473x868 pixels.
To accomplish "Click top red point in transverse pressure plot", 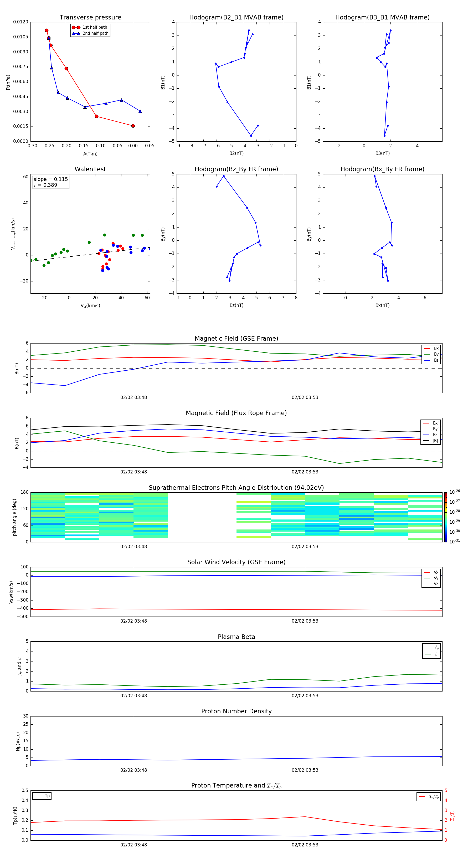I will pyautogui.click(x=47, y=30).
